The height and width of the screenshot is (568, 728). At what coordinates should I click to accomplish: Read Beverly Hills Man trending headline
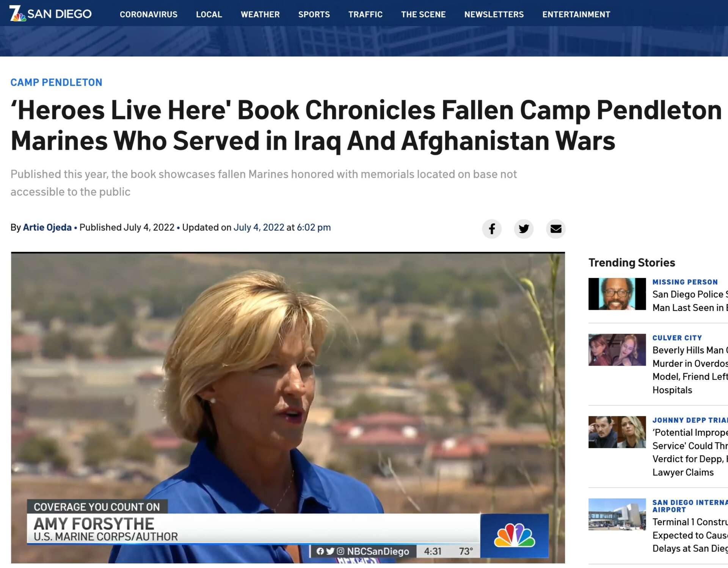[x=690, y=370]
